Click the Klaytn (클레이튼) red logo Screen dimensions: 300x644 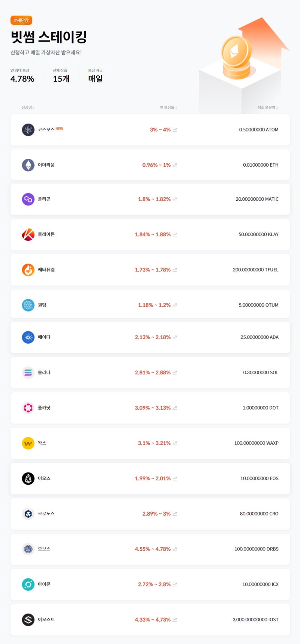pyautogui.click(x=28, y=234)
